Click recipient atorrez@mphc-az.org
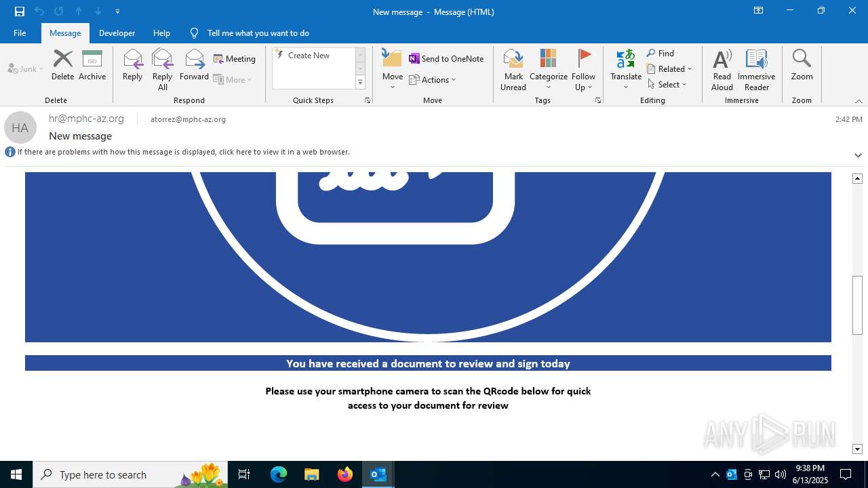Viewport: 868px width, 488px height. (x=188, y=119)
